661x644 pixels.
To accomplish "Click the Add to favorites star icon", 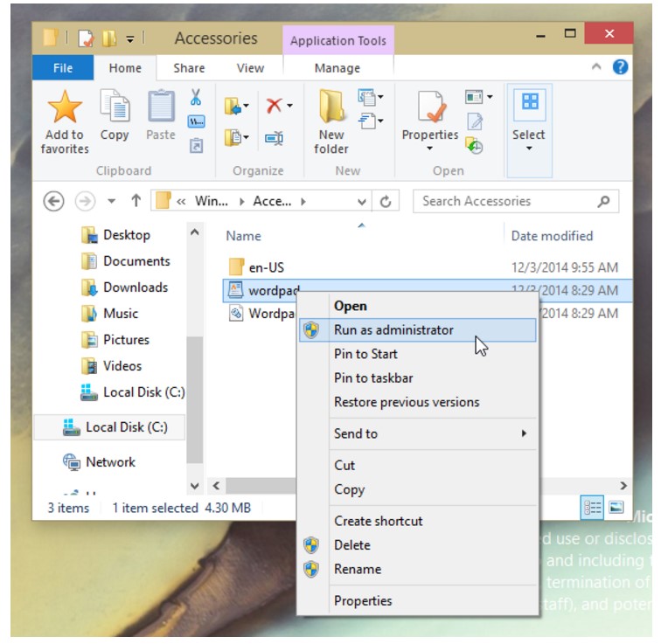I will pyautogui.click(x=65, y=107).
